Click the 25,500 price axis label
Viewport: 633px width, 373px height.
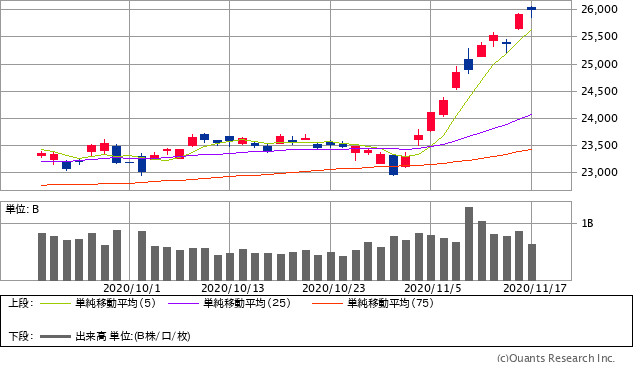[599, 36]
